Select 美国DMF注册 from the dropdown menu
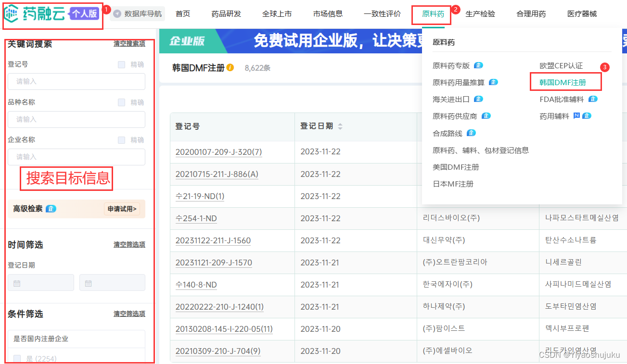627x364 pixels. point(456,167)
